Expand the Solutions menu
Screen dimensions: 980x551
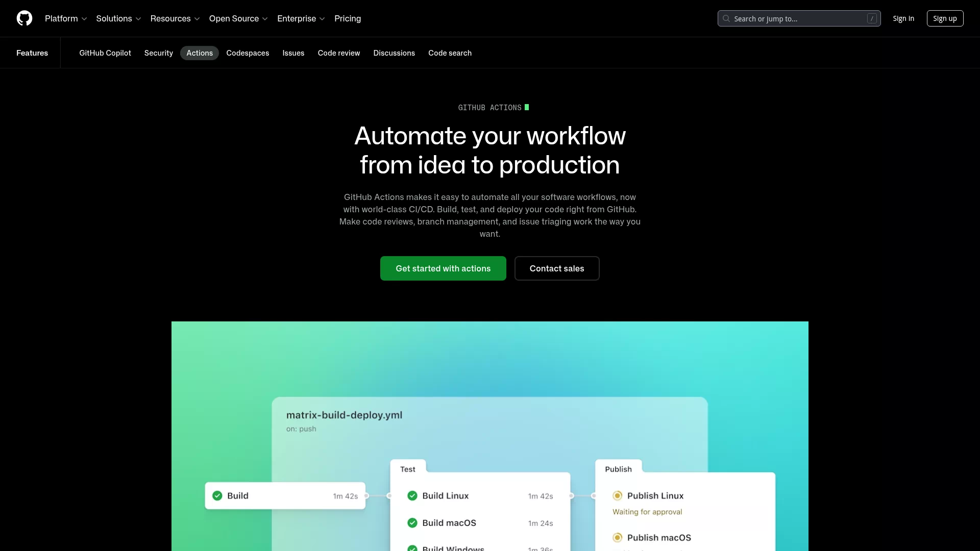118,18
